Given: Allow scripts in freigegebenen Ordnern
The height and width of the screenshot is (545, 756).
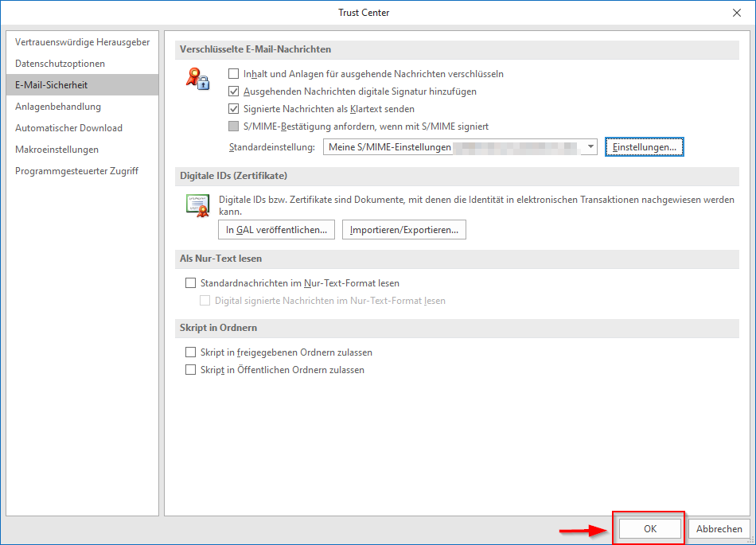Looking at the screenshot, I should point(190,352).
